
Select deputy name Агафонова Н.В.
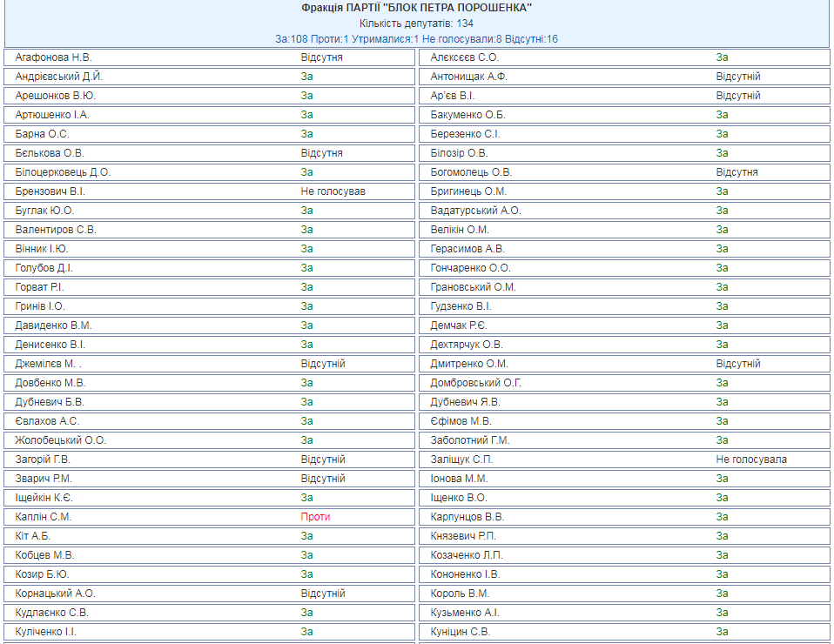(53, 57)
